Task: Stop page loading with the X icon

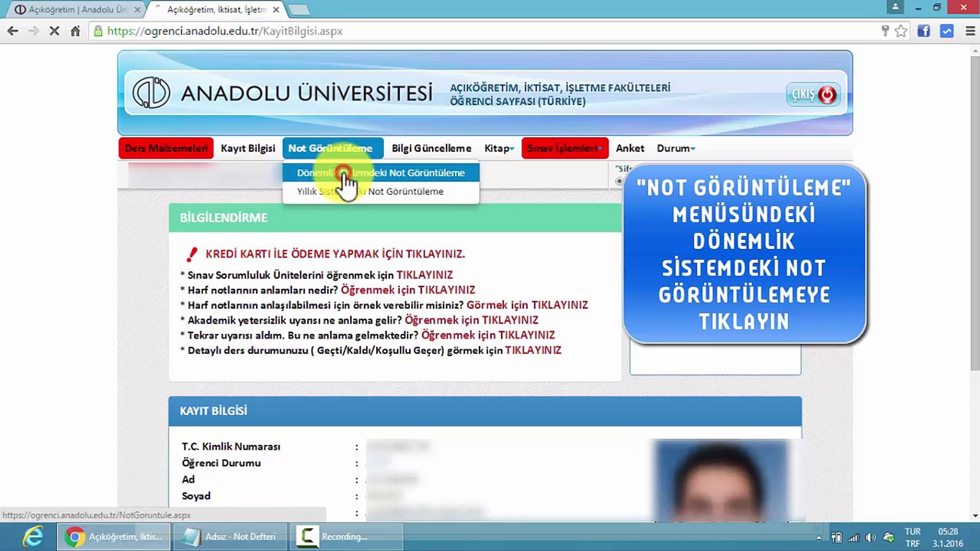Action: 54,31
